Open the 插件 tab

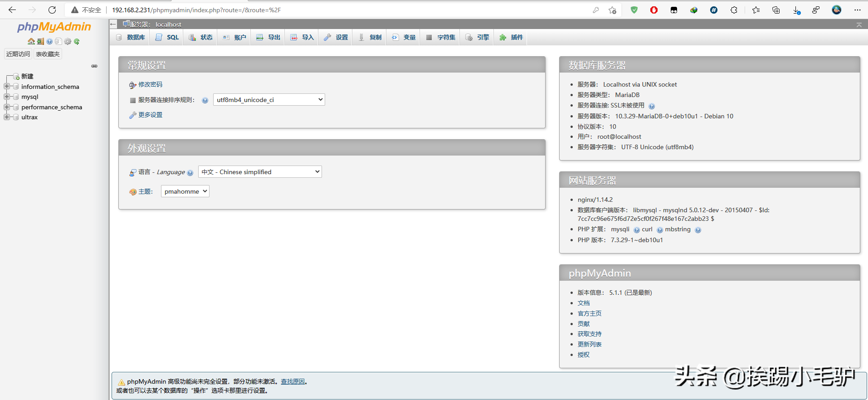(x=511, y=37)
